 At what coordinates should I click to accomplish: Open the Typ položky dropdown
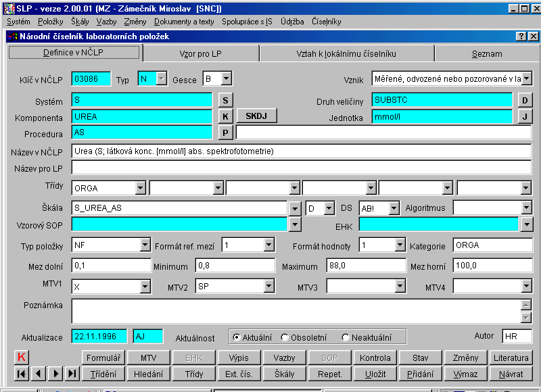click(x=143, y=245)
